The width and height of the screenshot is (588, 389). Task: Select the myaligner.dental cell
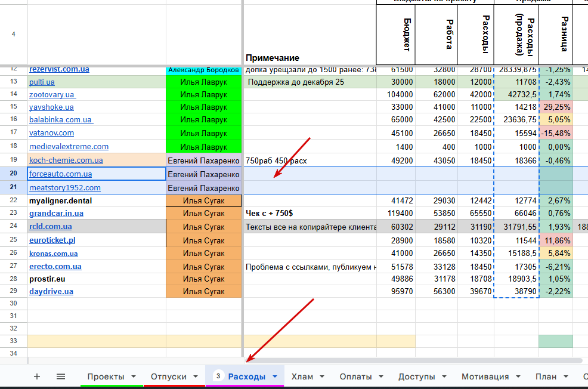point(97,200)
